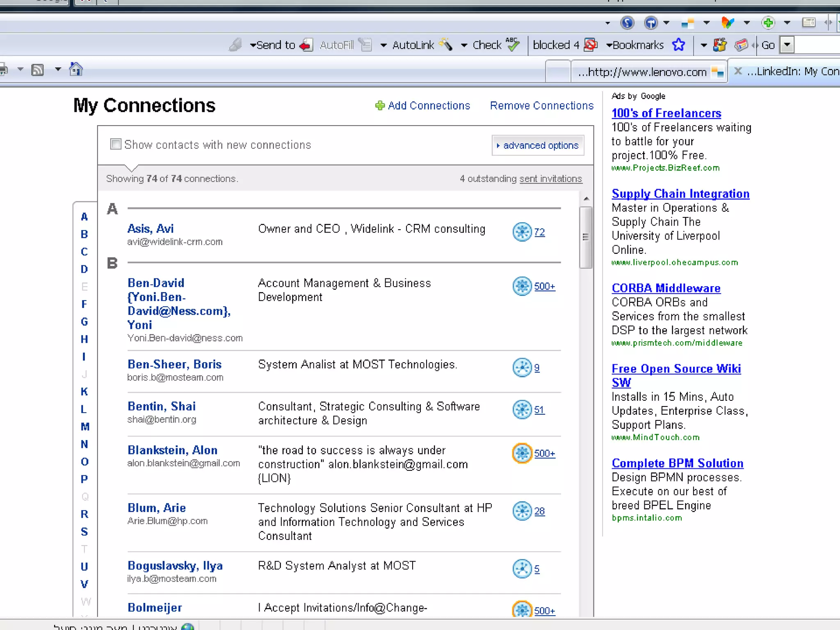Image resolution: width=840 pixels, height=630 pixels.
Task: Click the spell Check ABC icon
Action: 512,44
